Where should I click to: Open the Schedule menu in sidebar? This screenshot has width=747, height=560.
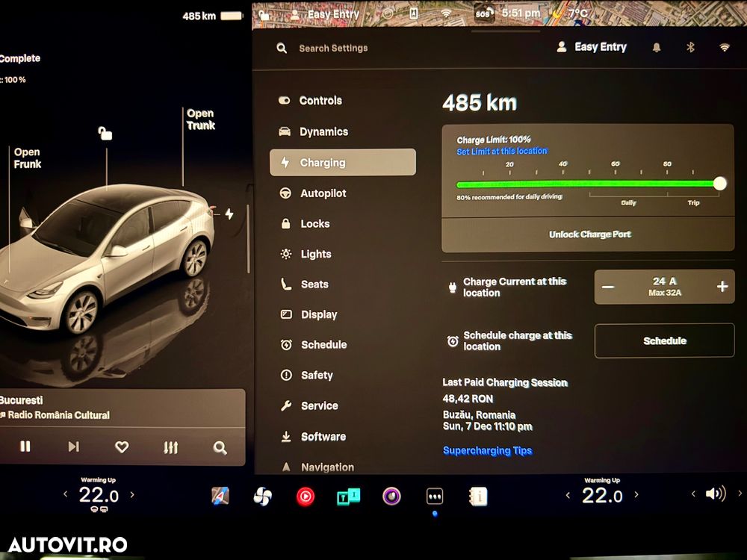(x=314, y=345)
